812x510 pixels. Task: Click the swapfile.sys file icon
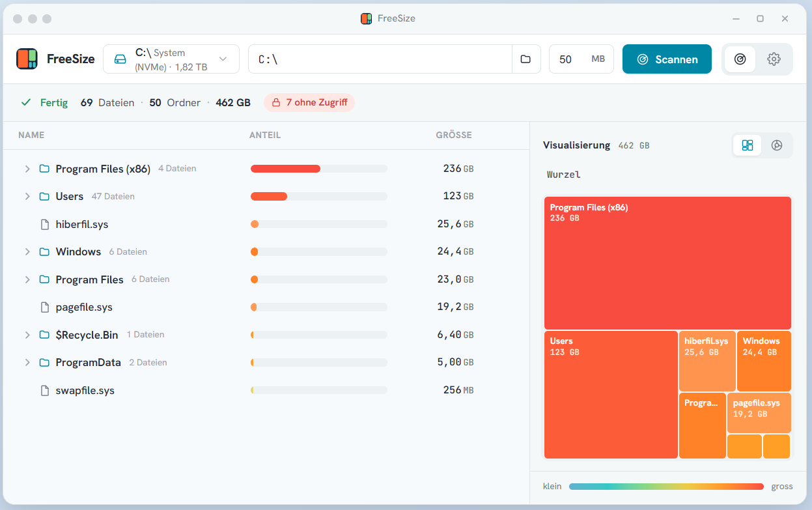tap(45, 391)
